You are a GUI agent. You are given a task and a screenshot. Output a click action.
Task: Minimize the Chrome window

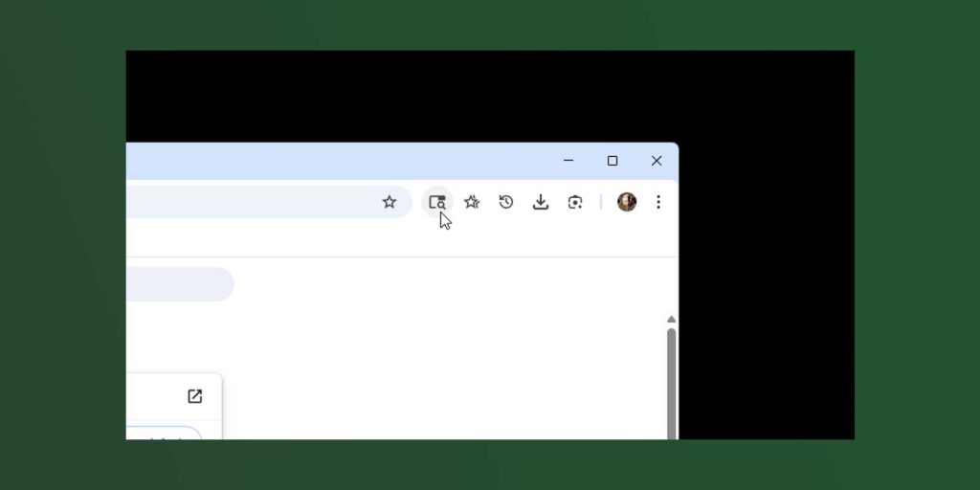568,161
